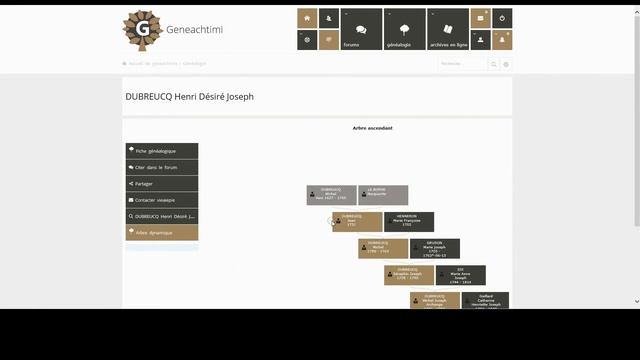Open the archives en ligne tile
The image size is (640, 360).
point(448,29)
